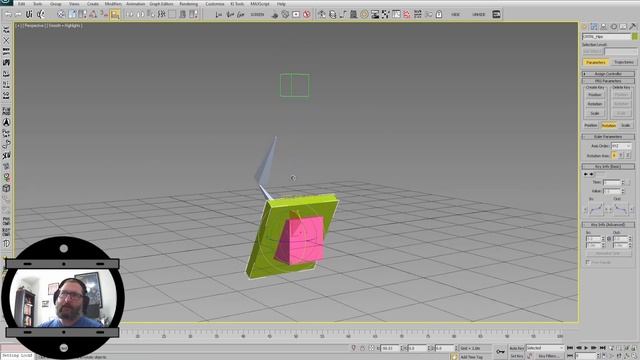Click the padlock icon in main toolbar

tap(439, 14)
